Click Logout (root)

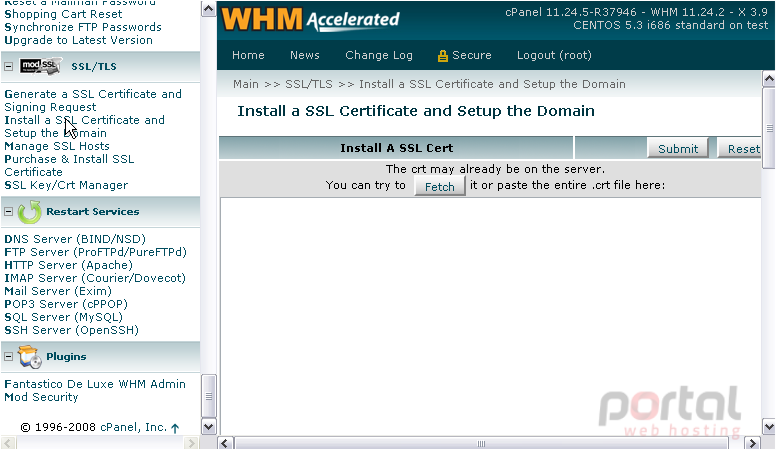pyautogui.click(x=554, y=55)
